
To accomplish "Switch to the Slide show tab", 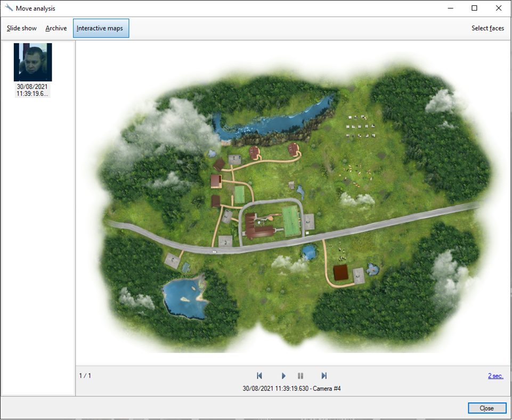I will pyautogui.click(x=22, y=28).
